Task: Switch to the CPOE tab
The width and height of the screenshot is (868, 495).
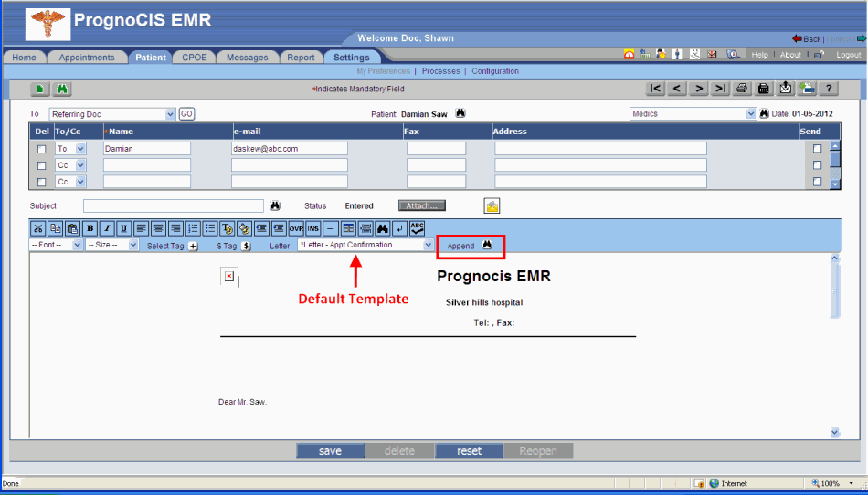Action: pos(194,57)
